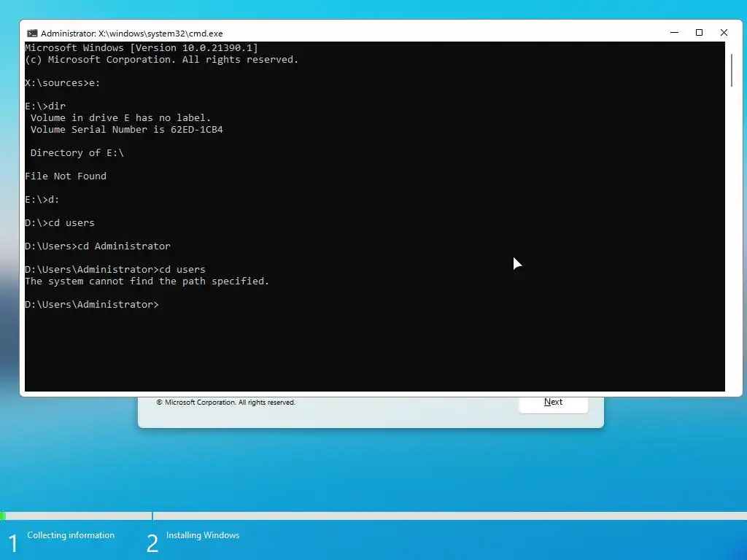This screenshot has height=560, width=747.
Task: Click the 'Directory of E:\' line
Action: [x=77, y=153]
